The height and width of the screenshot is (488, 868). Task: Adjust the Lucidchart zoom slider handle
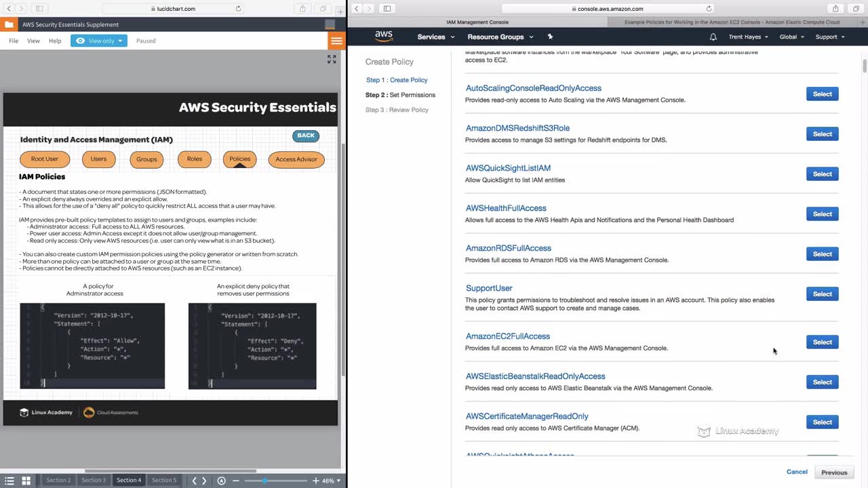[x=264, y=481]
